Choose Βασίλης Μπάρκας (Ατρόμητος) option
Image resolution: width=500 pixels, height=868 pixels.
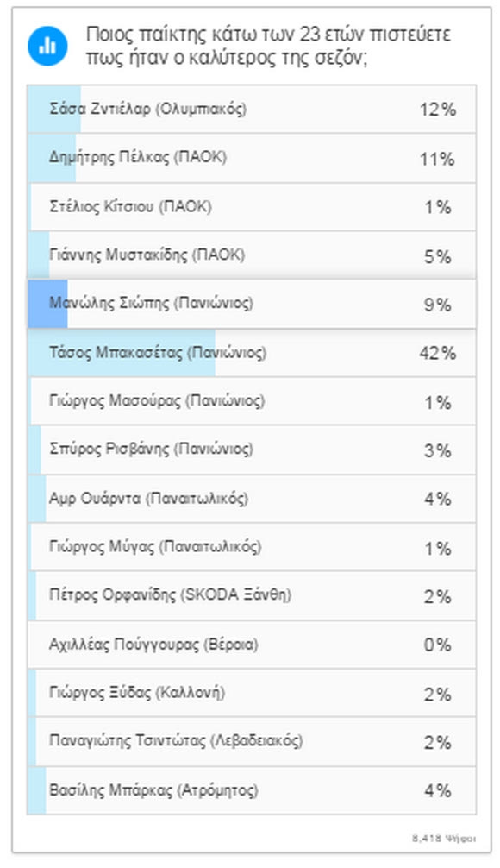click(252, 790)
